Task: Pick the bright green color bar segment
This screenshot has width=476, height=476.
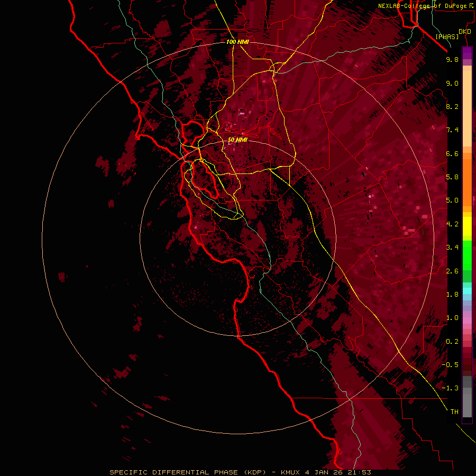Action: 467,255
